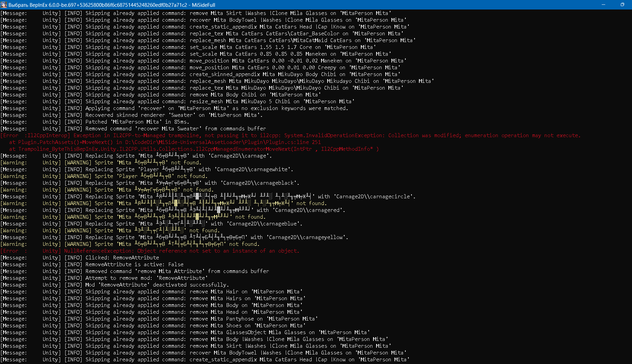This screenshot has width=632, height=364.
Task: Select "RemoveAttribute is active: False" line
Action: (134, 265)
